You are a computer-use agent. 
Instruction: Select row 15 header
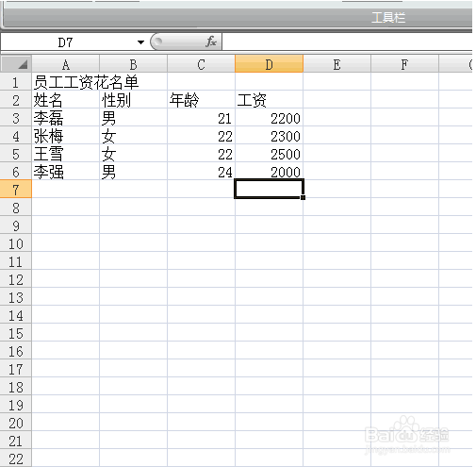(16, 333)
